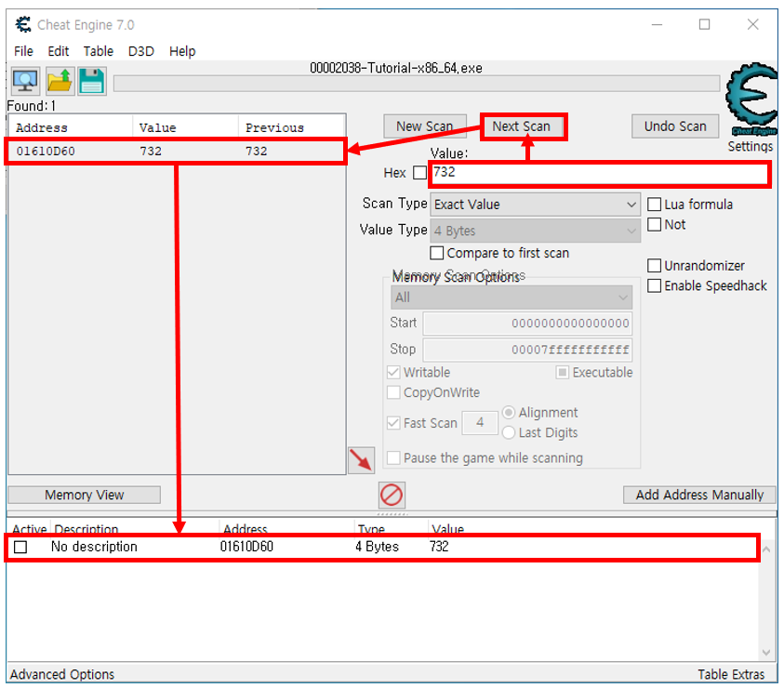Open the Help menu
Viewport: 784px width, 688px height.
tap(182, 51)
